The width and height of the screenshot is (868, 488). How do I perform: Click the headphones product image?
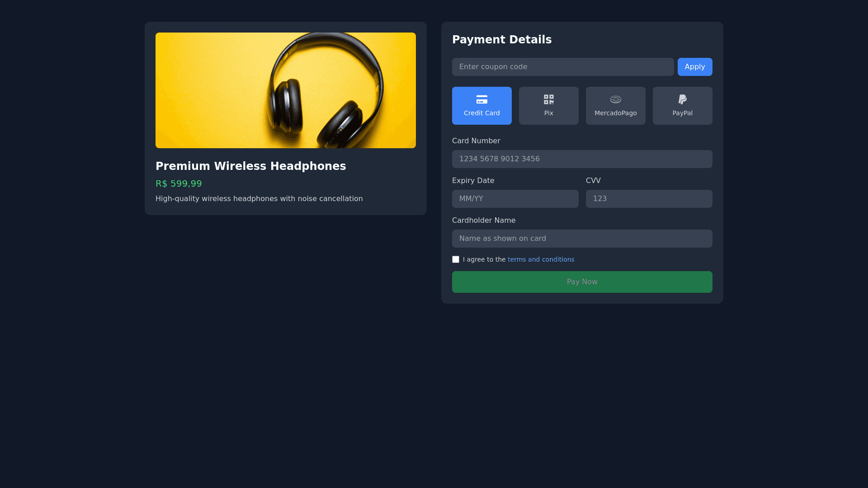click(285, 90)
